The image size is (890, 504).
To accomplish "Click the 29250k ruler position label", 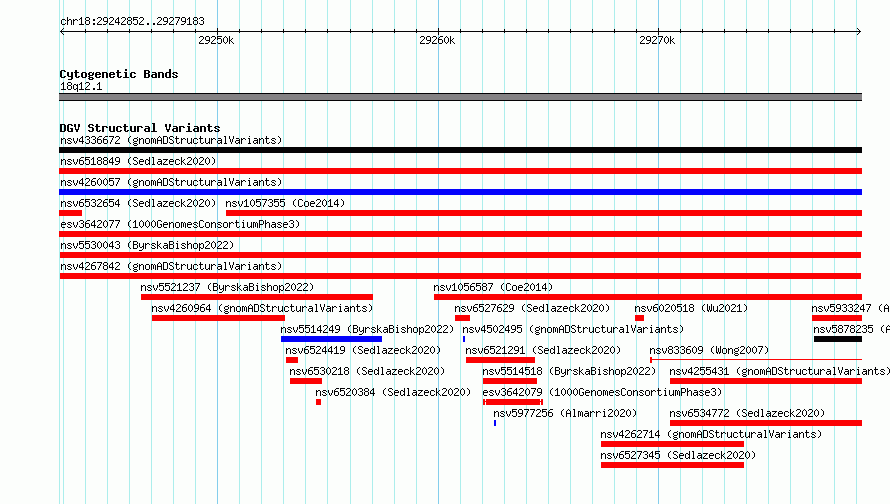I will 216,40.
